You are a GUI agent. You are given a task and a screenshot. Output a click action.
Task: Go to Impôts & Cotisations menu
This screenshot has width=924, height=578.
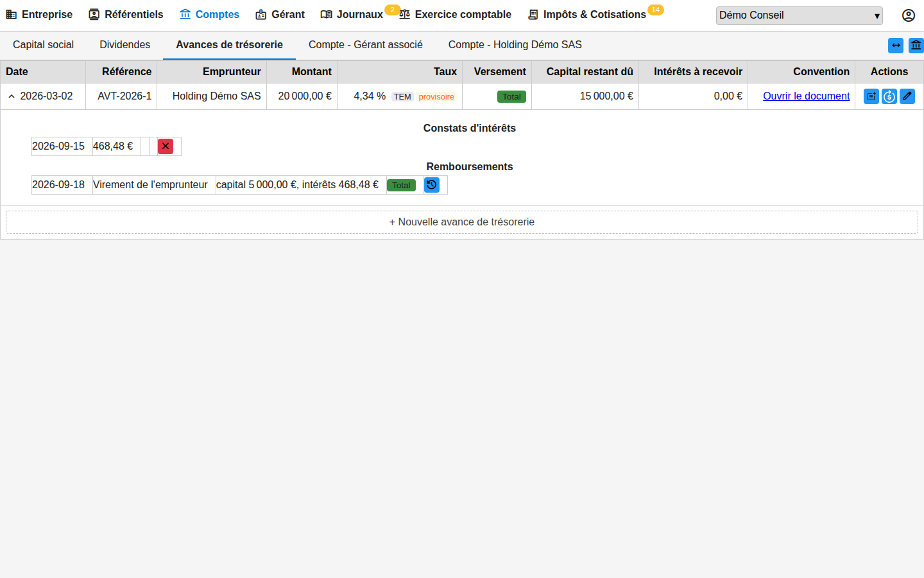(x=587, y=14)
